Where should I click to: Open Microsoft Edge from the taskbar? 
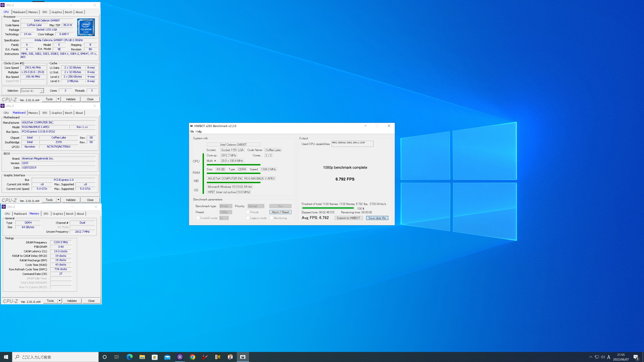129,357
